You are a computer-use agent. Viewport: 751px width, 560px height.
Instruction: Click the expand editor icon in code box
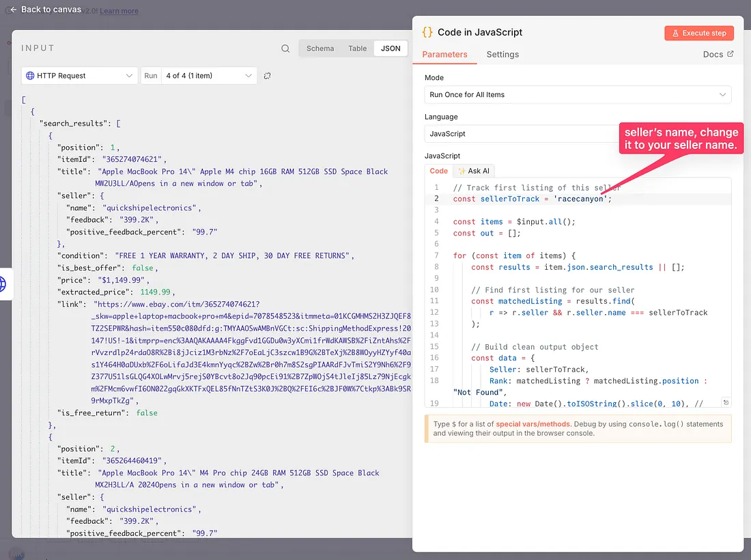[726, 402]
